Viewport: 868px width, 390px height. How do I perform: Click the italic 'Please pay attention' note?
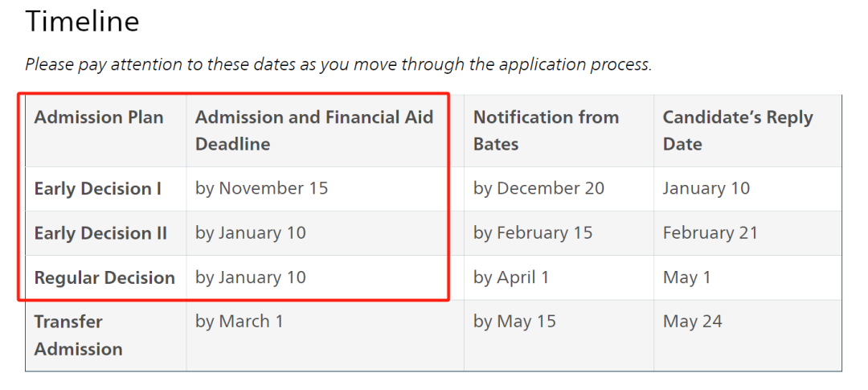point(339,65)
